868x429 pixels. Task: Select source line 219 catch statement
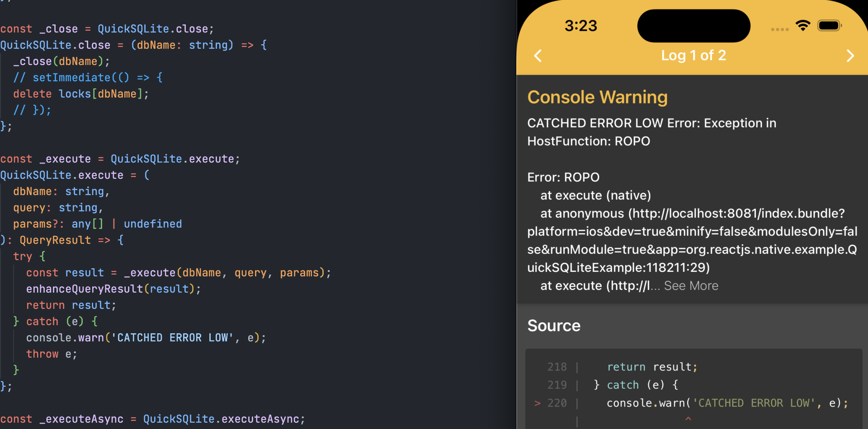tap(636, 385)
